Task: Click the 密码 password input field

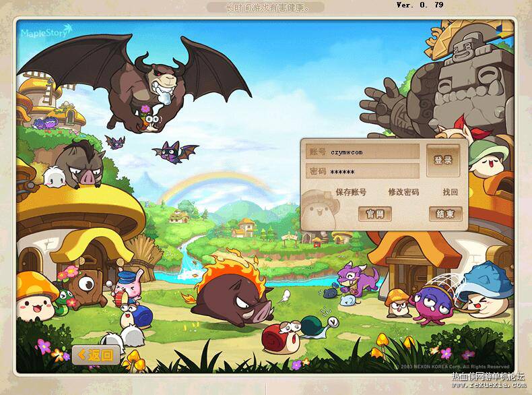Action: (362, 171)
